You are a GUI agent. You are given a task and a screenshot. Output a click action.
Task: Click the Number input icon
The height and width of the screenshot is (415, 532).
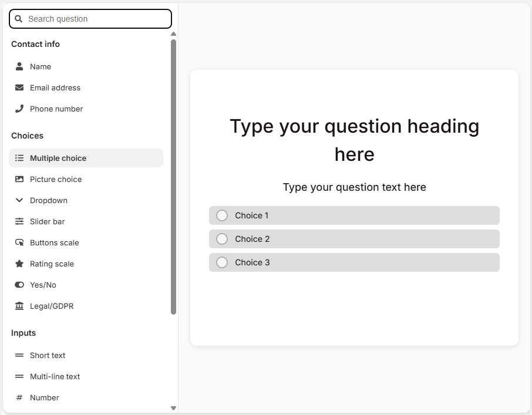pos(19,397)
